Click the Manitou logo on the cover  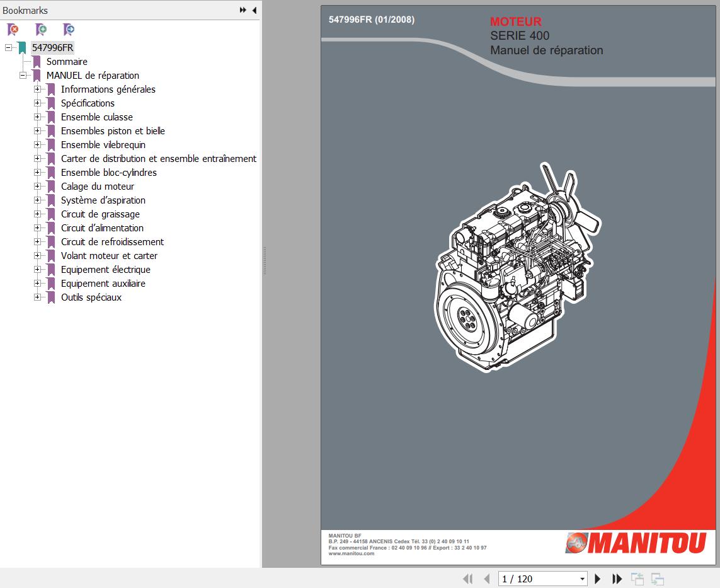[x=636, y=543]
